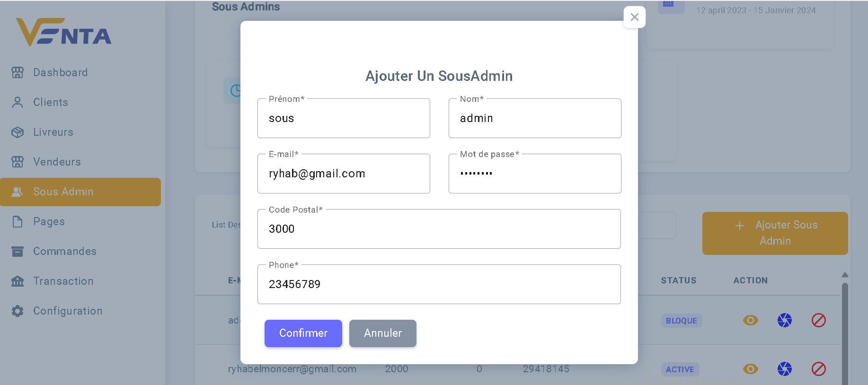Select the Livreurs box icon
The height and width of the screenshot is (385, 868).
tap(18, 132)
